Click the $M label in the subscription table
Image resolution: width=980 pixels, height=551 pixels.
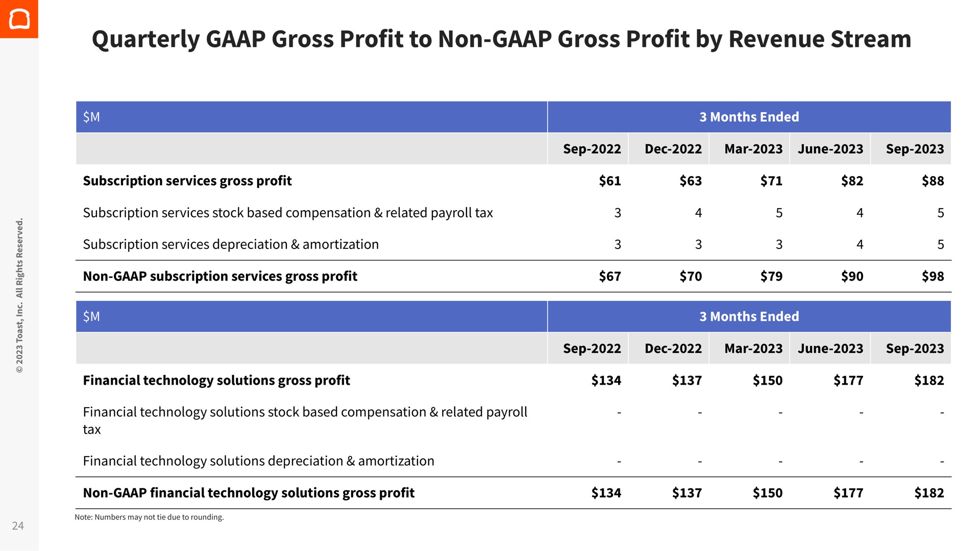click(x=91, y=117)
